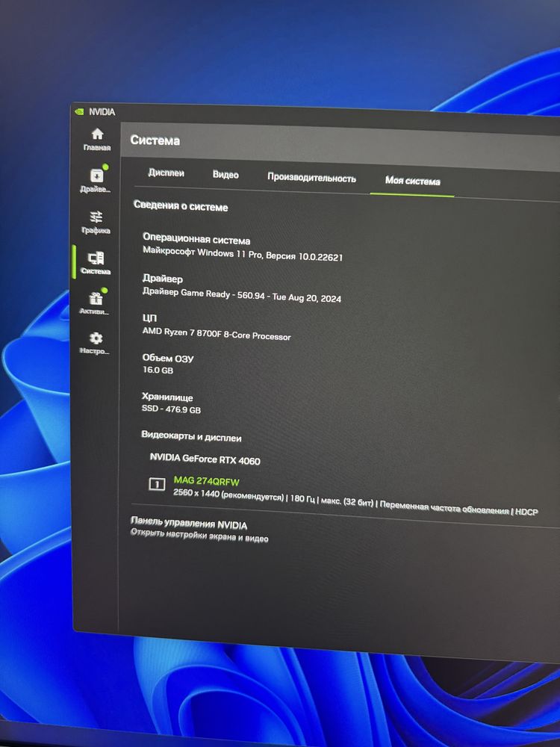Open the Настройки gear section
Image resolution: width=560 pixels, height=747 pixels.
[x=95, y=343]
